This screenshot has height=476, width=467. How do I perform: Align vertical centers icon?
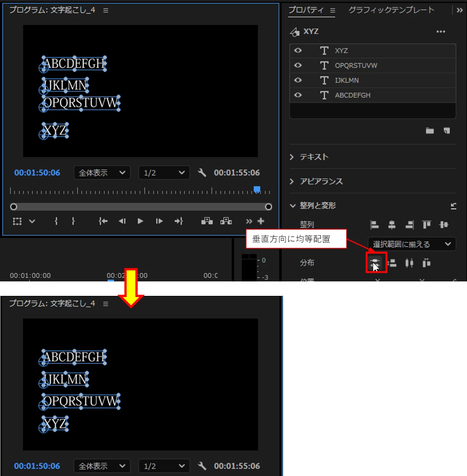click(444, 225)
